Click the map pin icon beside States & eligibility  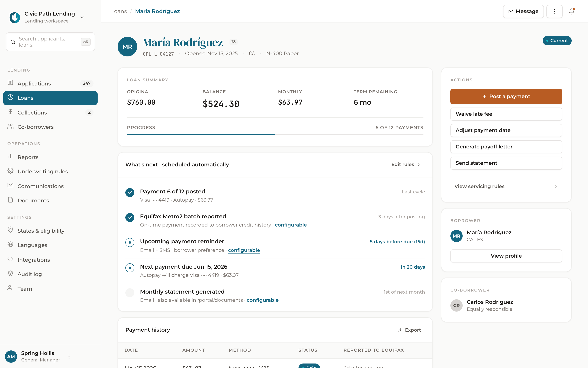tap(10, 230)
